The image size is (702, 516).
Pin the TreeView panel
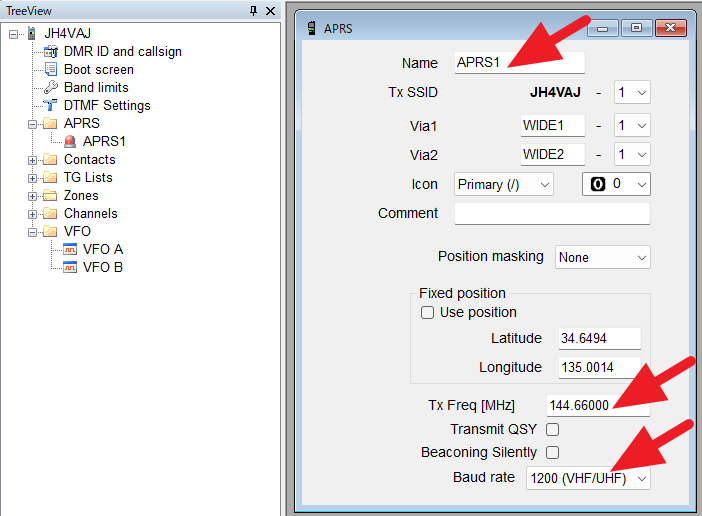tap(254, 10)
